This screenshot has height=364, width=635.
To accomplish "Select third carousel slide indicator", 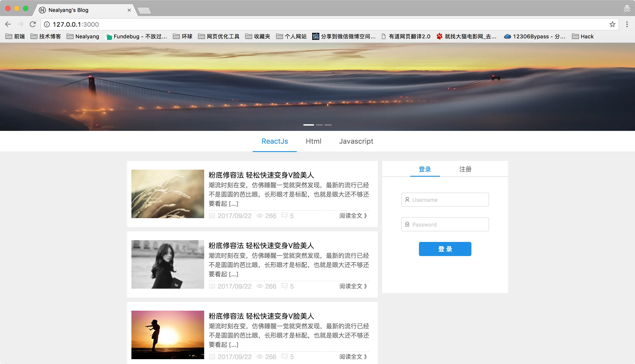I will point(328,125).
